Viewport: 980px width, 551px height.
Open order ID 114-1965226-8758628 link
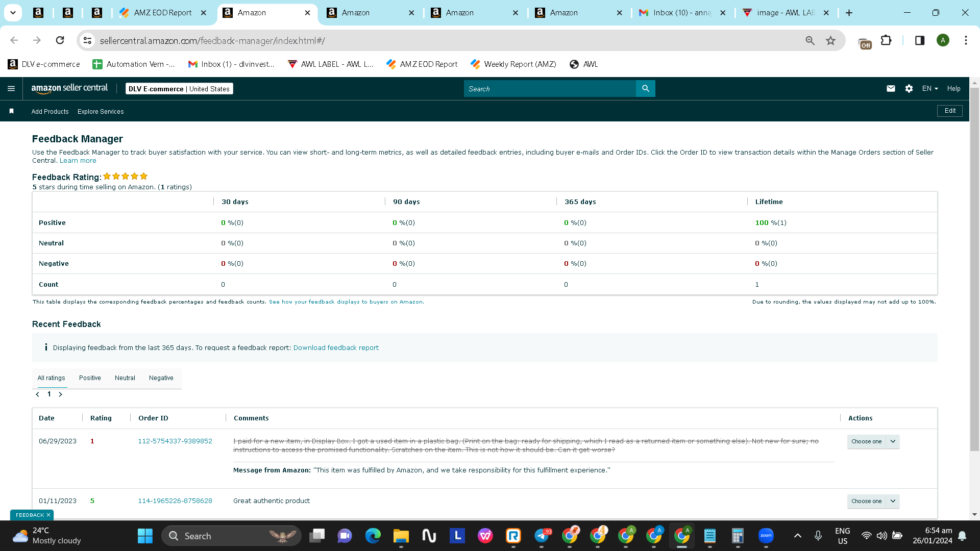(175, 501)
